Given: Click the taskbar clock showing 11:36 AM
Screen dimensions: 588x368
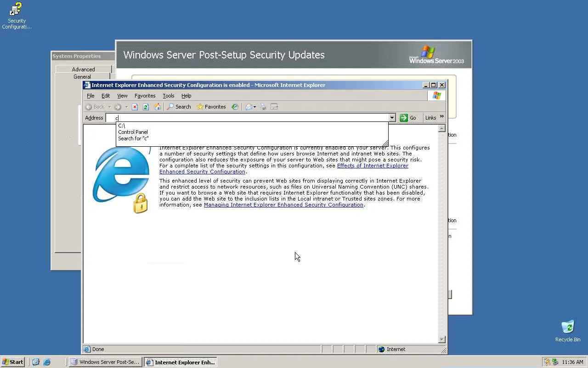Looking at the screenshot, I should [x=572, y=362].
